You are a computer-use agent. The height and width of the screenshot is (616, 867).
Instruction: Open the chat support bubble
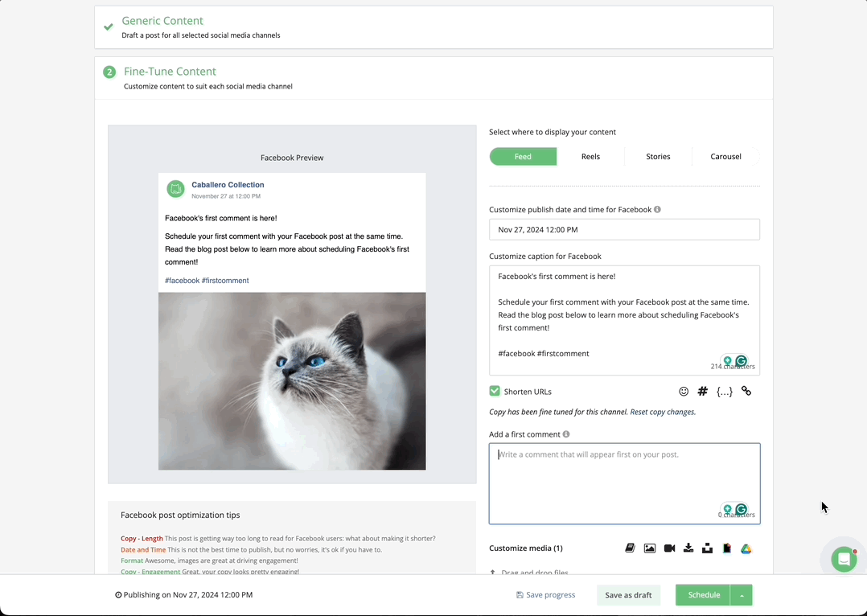[843, 559]
